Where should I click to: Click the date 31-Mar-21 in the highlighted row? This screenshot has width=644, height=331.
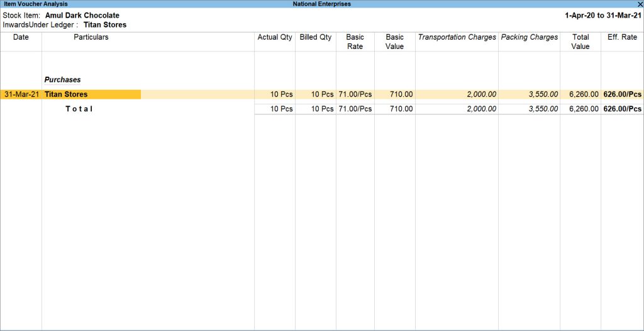point(22,94)
